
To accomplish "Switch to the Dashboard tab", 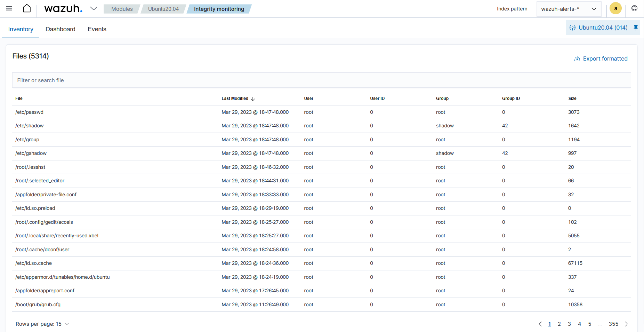I will click(x=60, y=29).
